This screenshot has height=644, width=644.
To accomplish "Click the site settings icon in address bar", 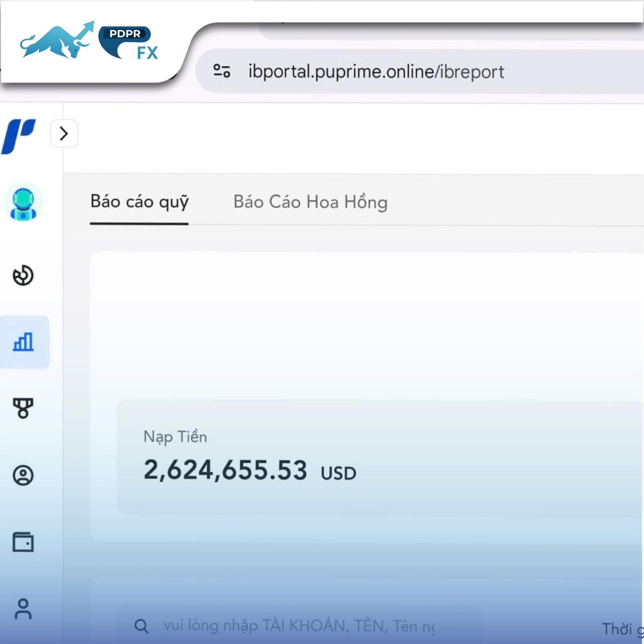I will pyautogui.click(x=222, y=71).
